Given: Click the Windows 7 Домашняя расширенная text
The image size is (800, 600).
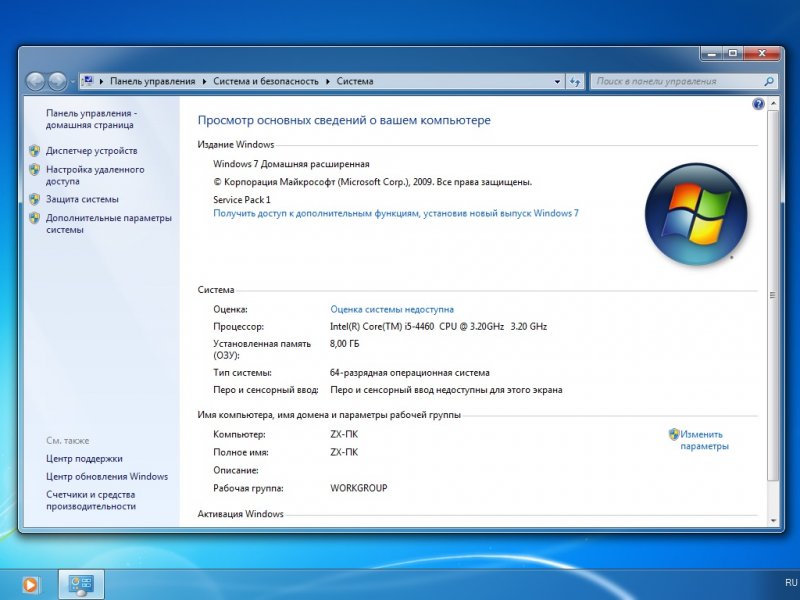Looking at the screenshot, I should tap(291, 164).
